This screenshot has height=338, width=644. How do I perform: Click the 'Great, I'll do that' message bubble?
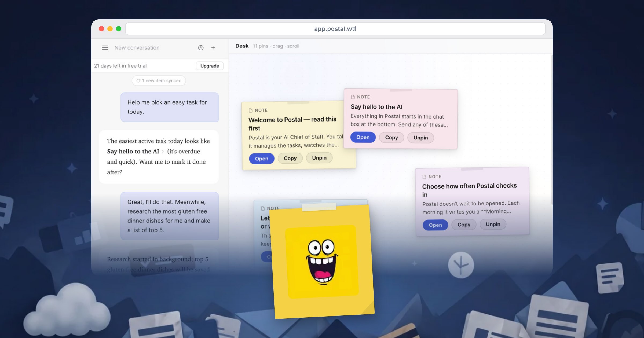pyautogui.click(x=170, y=216)
